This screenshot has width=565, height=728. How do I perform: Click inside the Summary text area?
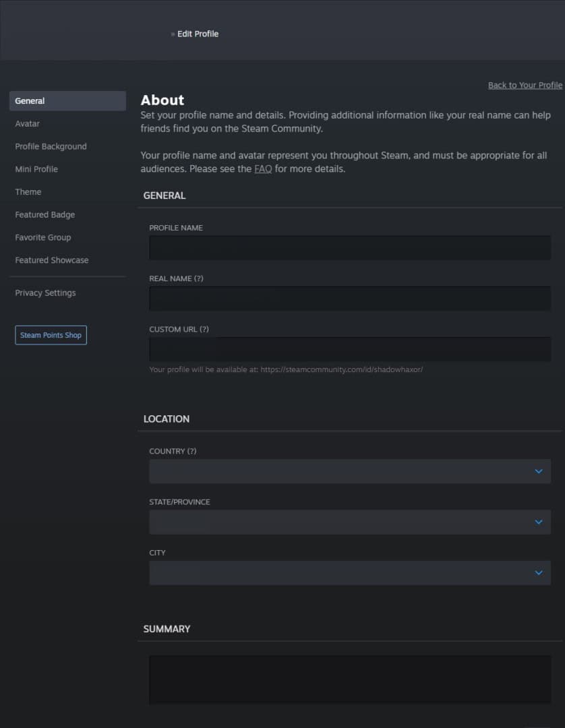pyautogui.click(x=350, y=679)
